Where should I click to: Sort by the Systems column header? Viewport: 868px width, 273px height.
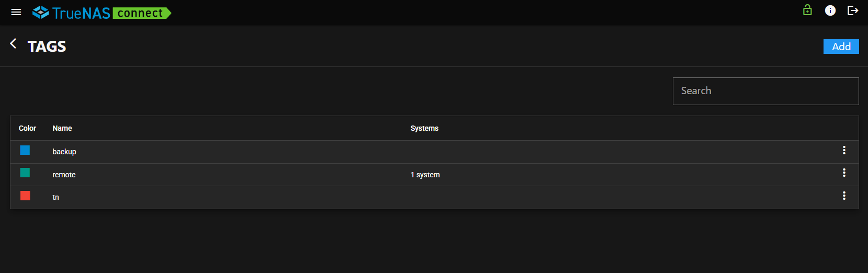coord(424,128)
